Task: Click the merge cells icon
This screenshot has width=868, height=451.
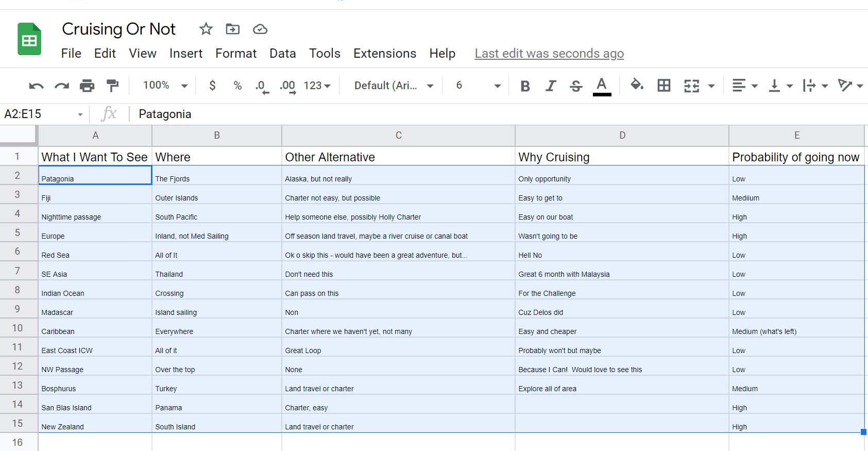Action: pyautogui.click(x=691, y=86)
